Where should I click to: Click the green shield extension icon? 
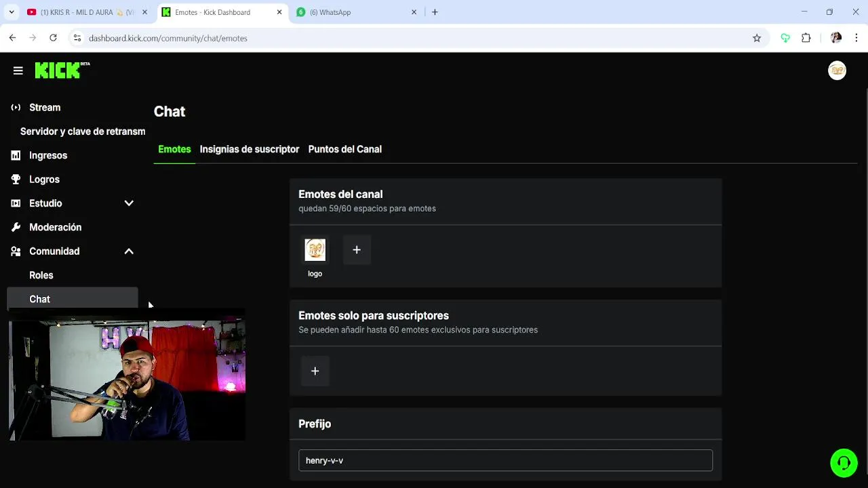point(785,38)
